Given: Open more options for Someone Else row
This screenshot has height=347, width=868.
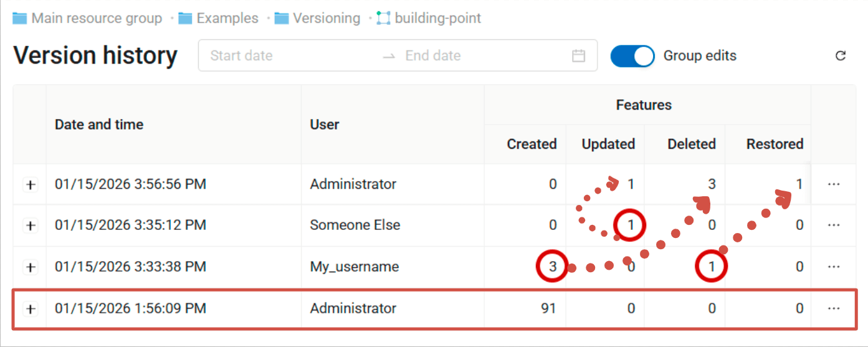Looking at the screenshot, I should click(x=834, y=226).
